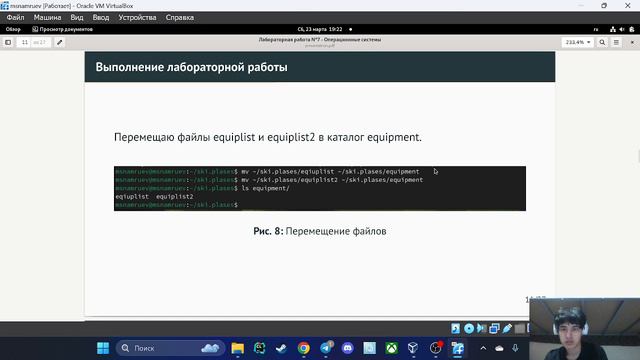Open Steam from the taskbar
Viewport: 640px width, 360px height.
point(281,348)
